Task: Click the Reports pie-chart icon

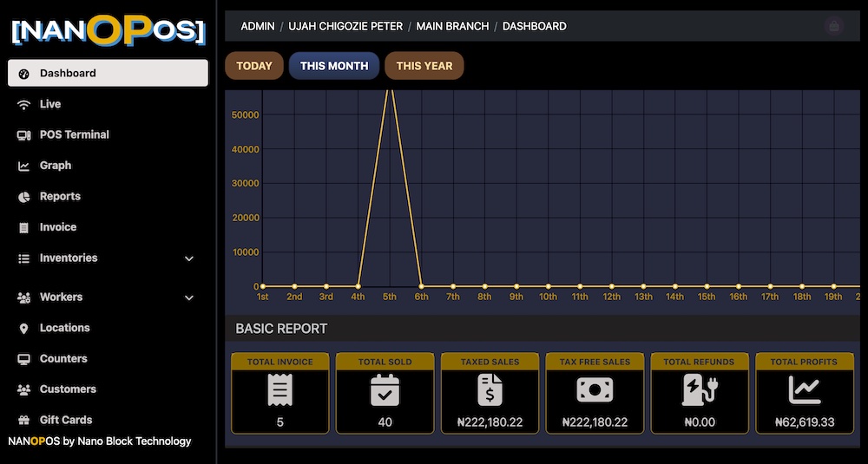Action: pyautogui.click(x=23, y=197)
